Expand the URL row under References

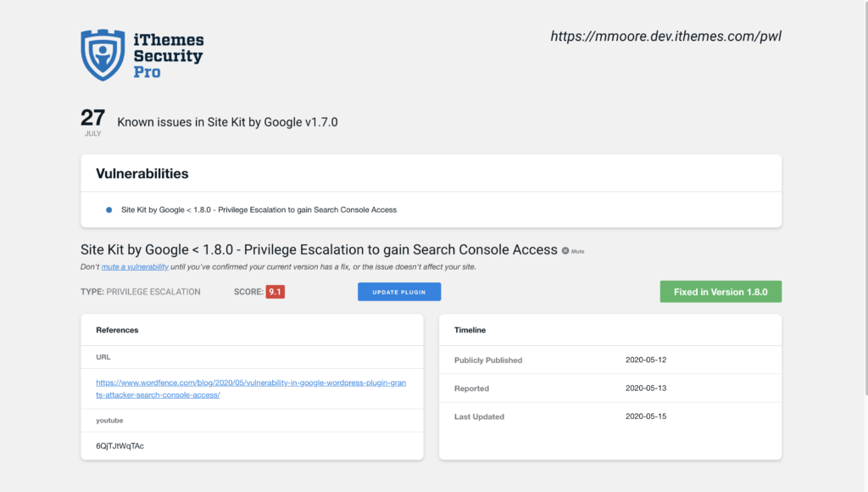(x=103, y=357)
